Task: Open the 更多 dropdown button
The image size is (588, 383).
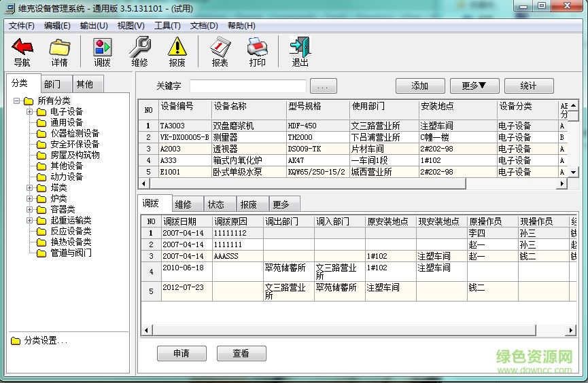Action: tap(474, 86)
